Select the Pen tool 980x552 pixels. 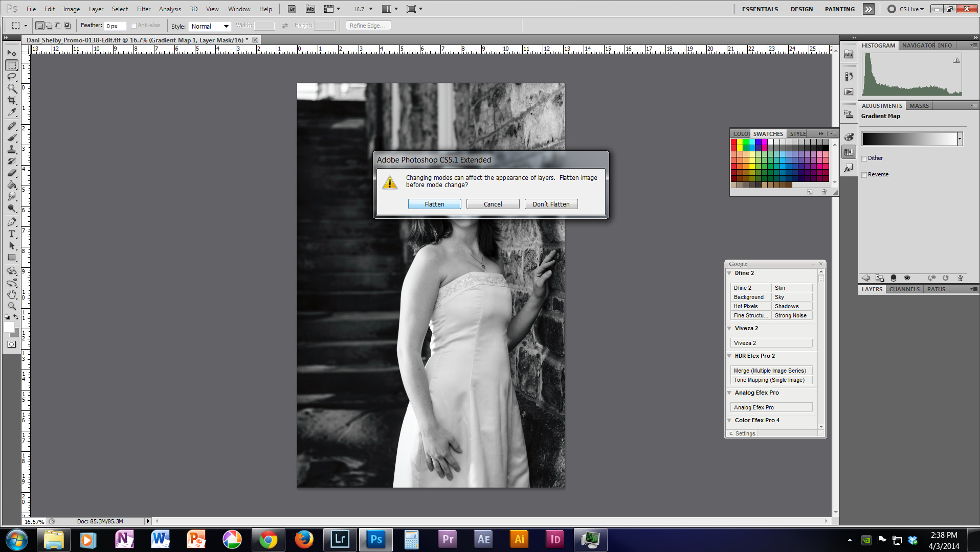12,222
